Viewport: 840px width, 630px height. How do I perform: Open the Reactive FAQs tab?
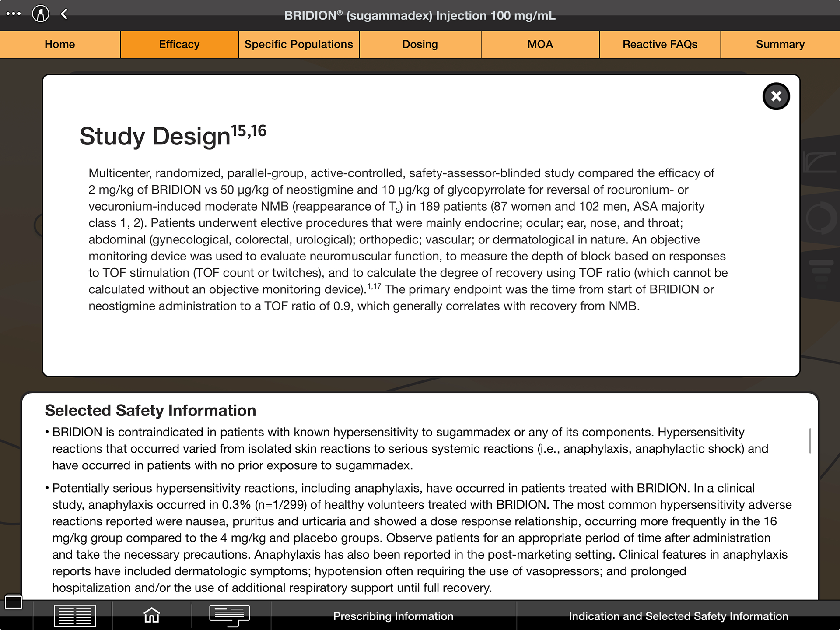660,44
